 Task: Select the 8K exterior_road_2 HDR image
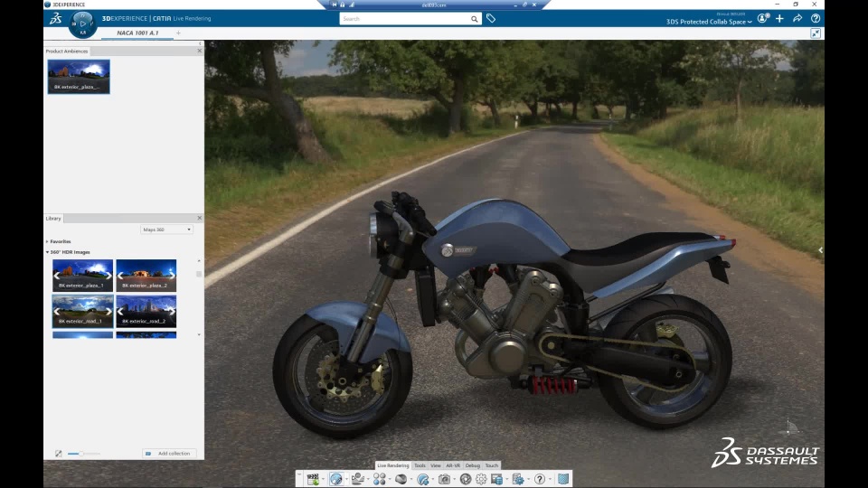tap(146, 311)
